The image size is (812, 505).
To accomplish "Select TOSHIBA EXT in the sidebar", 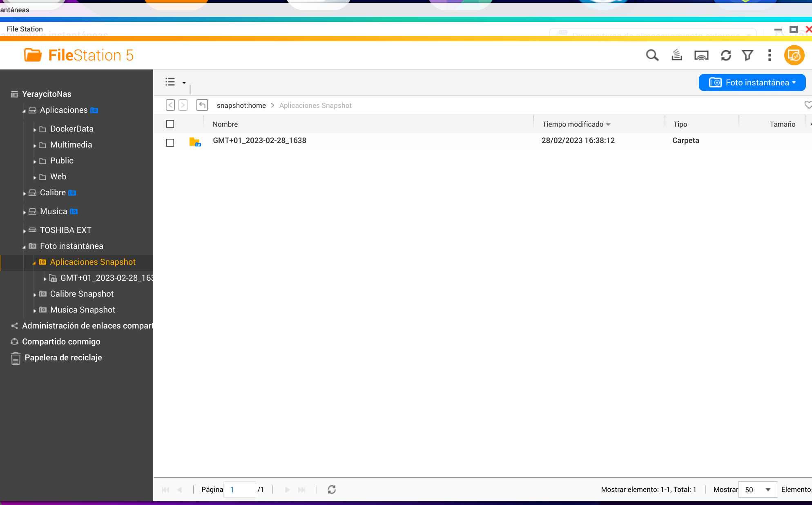I will pos(65,230).
